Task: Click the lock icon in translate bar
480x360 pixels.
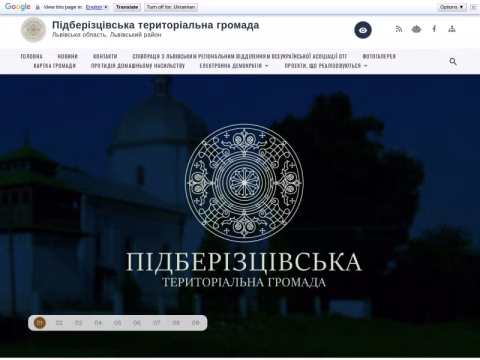Action: [38, 7]
